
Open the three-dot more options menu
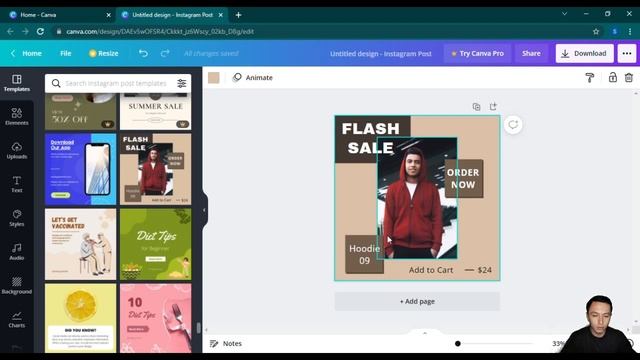(627, 53)
